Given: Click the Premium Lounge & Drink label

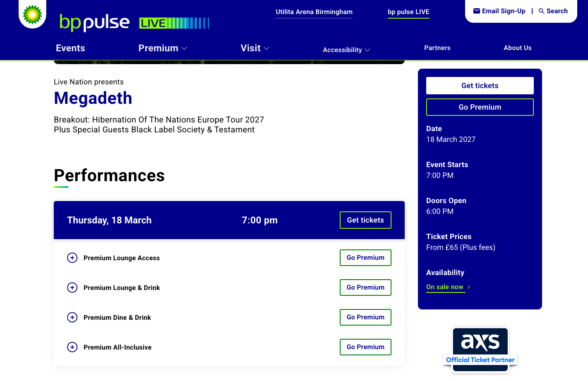Looking at the screenshot, I should click(122, 288).
